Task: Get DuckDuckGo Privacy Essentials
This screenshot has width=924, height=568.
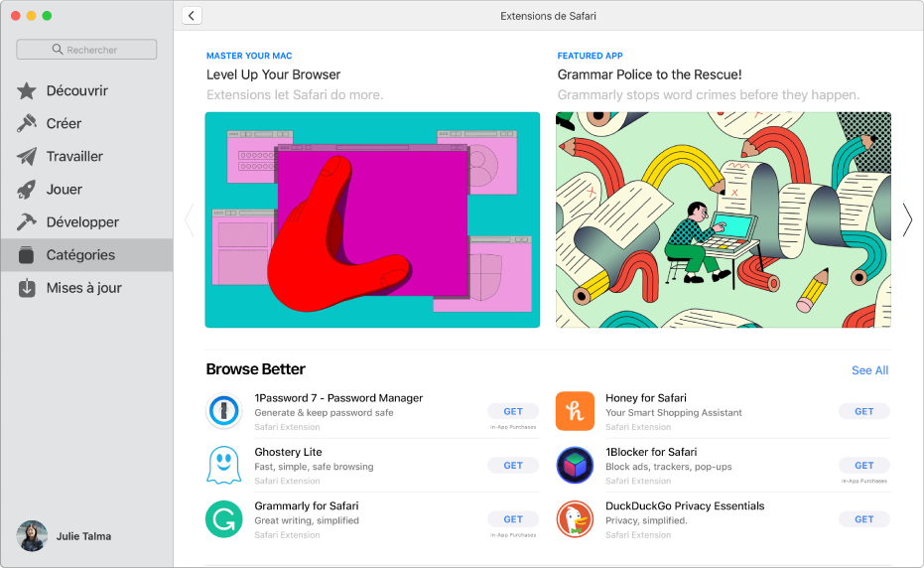Action: coord(863,519)
